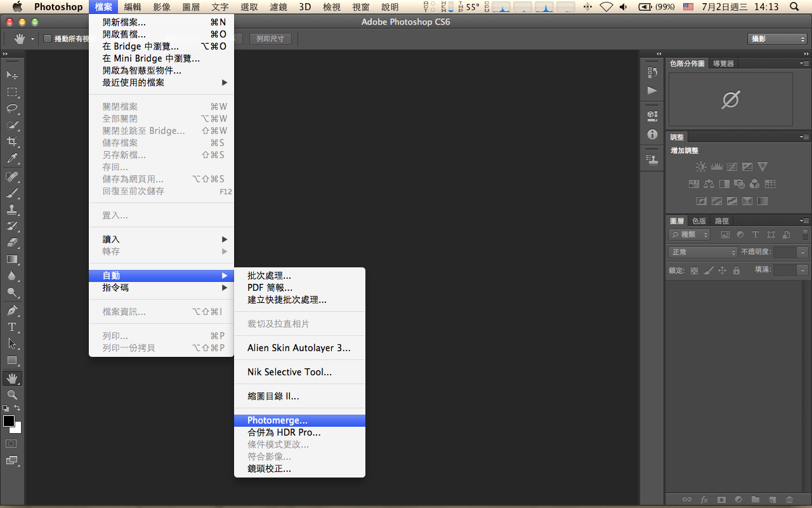
Task: Open the 攝影 workspace dropdown
Action: [777, 39]
